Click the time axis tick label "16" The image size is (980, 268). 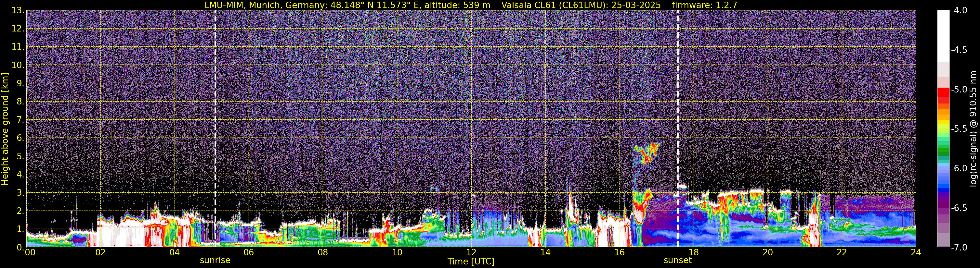(619, 252)
